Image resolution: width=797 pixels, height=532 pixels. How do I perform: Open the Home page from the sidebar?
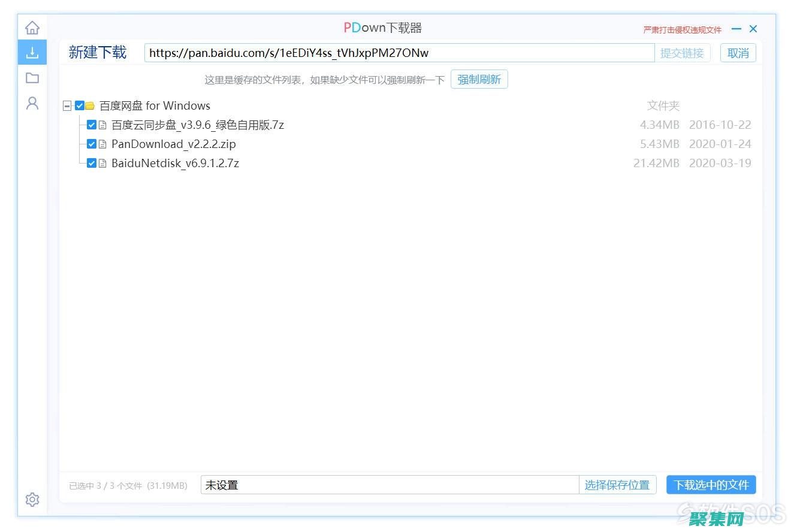[x=32, y=26]
